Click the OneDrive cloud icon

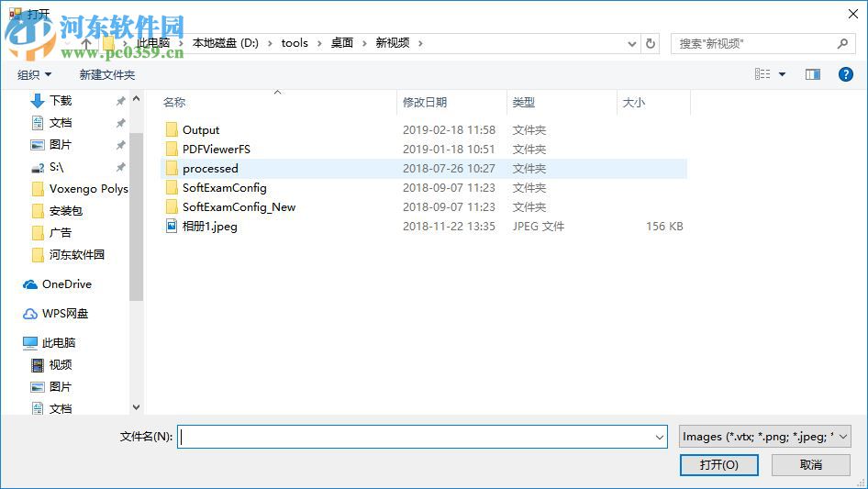[30, 284]
